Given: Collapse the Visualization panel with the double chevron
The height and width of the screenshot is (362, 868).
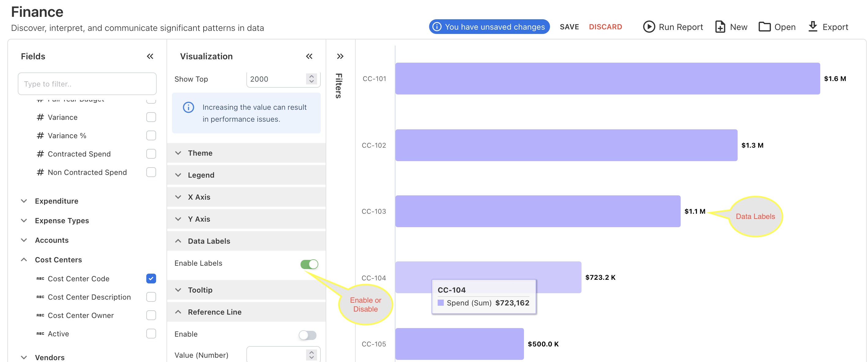Looking at the screenshot, I should pos(309,56).
